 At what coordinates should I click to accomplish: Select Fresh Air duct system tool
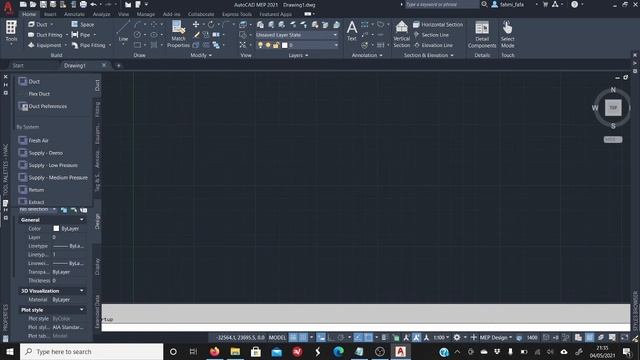[33, 140]
